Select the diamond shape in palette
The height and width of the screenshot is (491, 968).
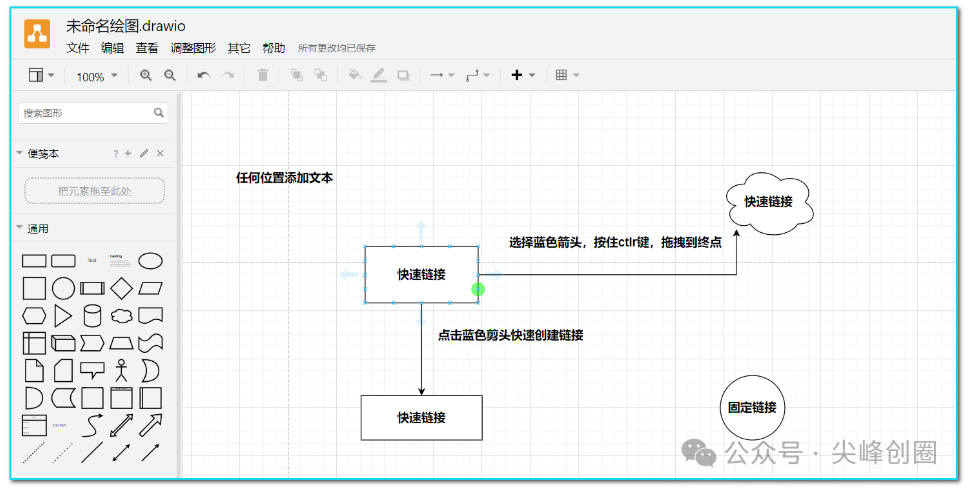(122, 288)
